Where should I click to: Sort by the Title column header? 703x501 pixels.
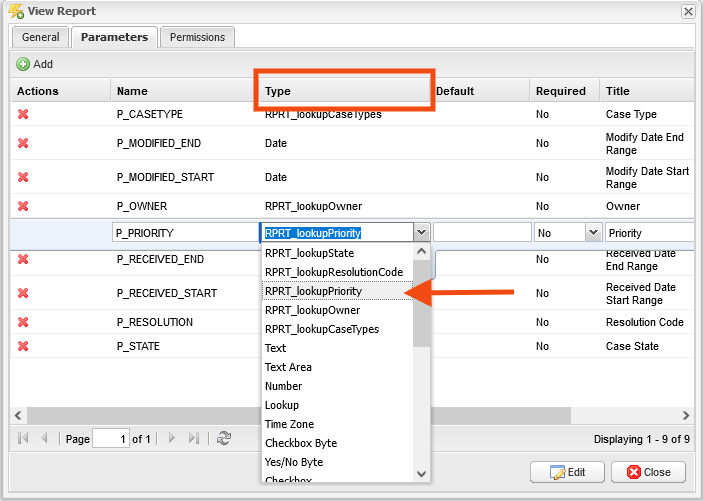click(x=647, y=91)
